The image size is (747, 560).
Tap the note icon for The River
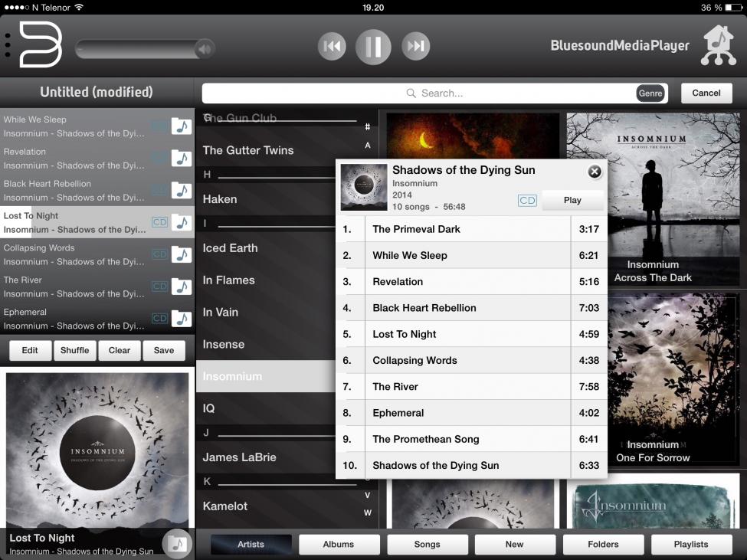click(181, 287)
